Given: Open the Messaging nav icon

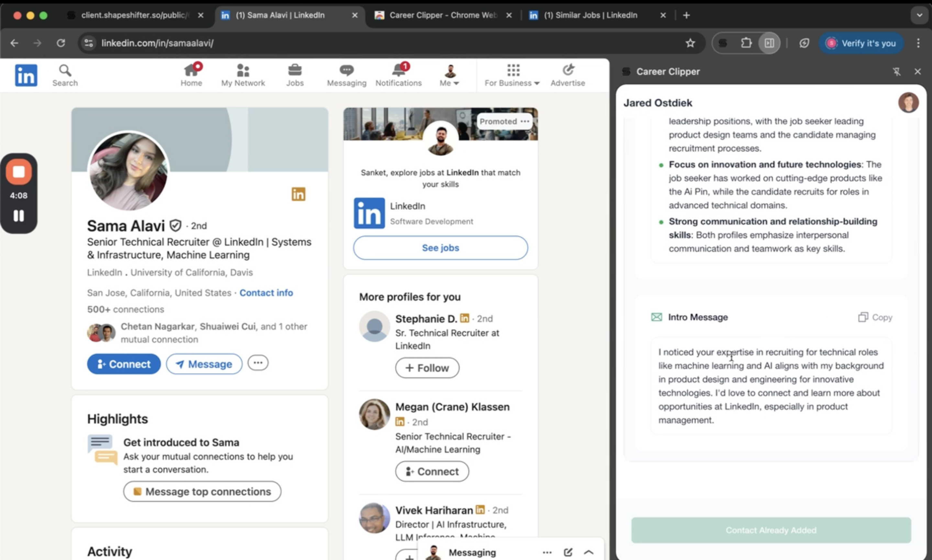Looking at the screenshot, I should pyautogui.click(x=346, y=75).
